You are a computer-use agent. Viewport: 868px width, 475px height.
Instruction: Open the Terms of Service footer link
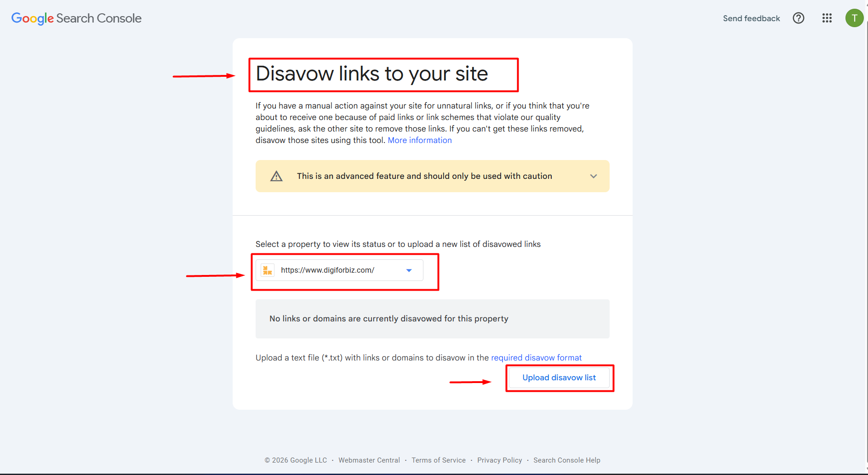point(439,460)
